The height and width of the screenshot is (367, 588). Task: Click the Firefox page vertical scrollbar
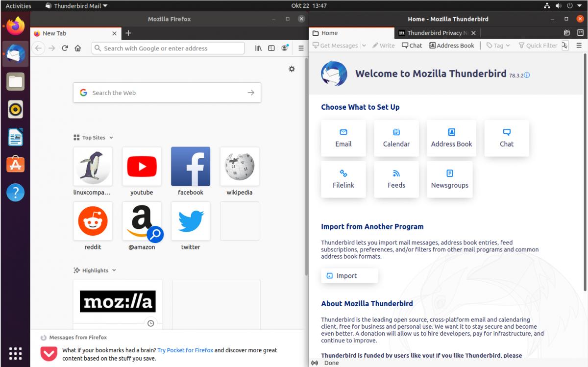coord(306,171)
